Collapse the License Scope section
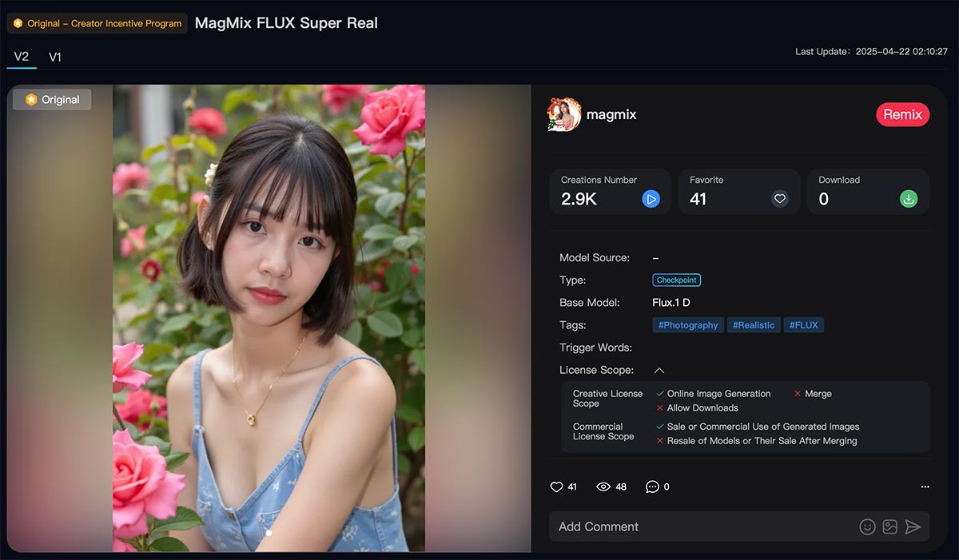This screenshot has width=959, height=560. (659, 370)
